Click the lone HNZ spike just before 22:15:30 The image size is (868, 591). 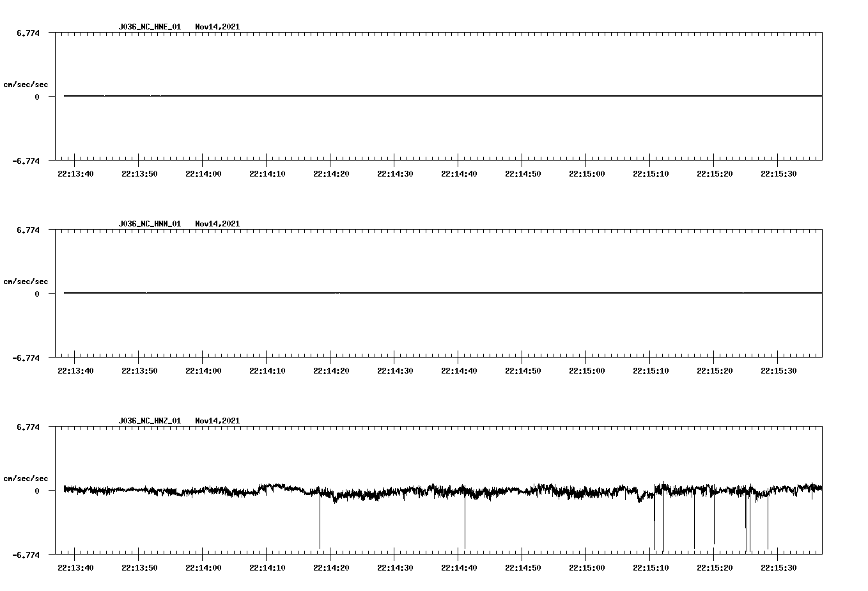pos(768,521)
